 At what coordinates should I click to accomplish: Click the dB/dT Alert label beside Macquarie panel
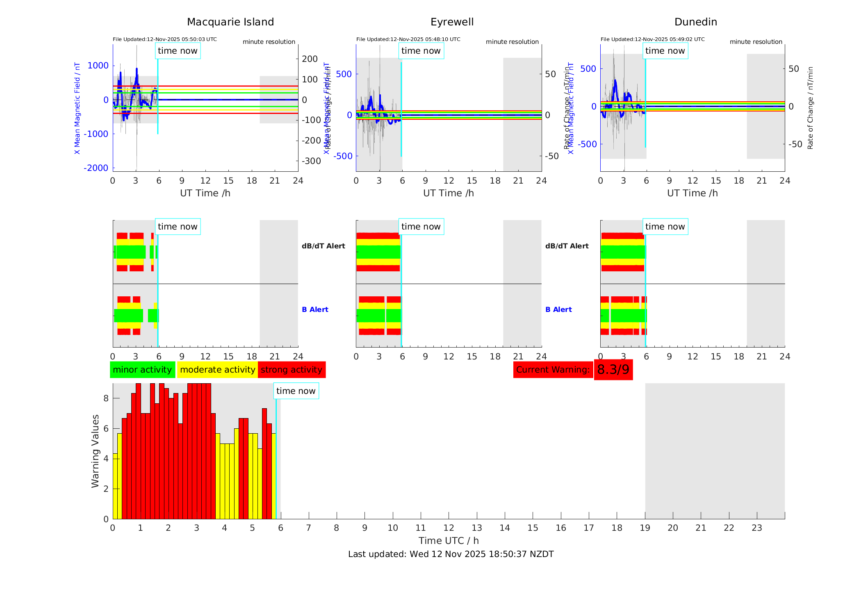click(323, 246)
